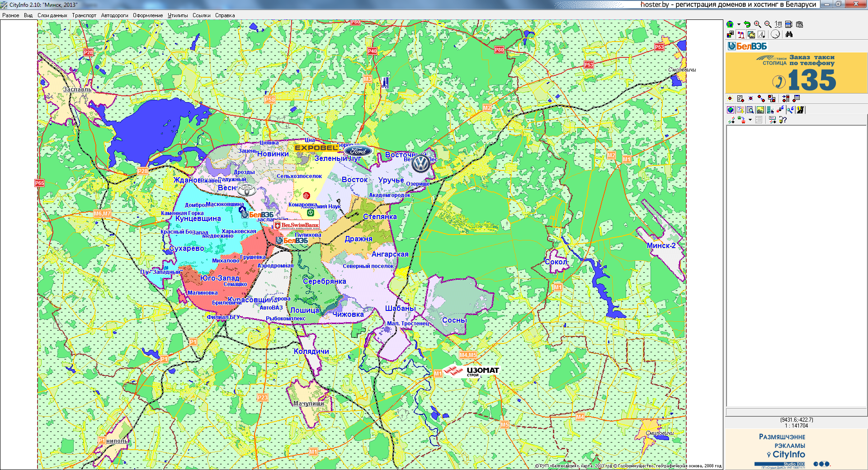
Task: Switch to the road info tab
Action: click(x=800, y=110)
